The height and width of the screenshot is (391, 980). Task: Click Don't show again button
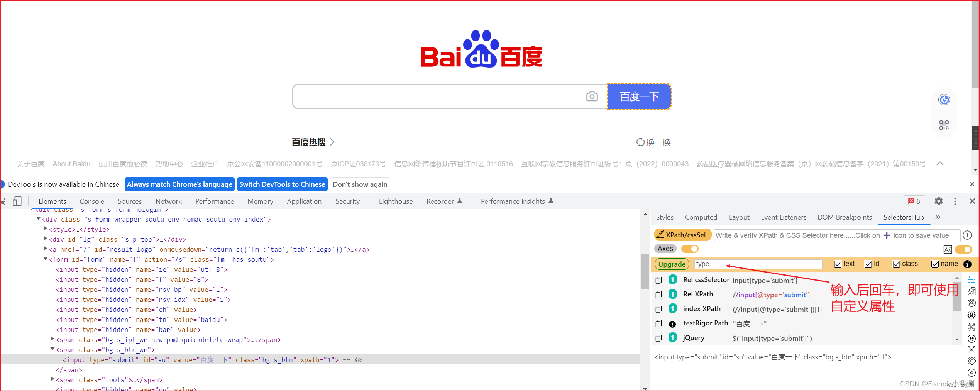point(360,184)
